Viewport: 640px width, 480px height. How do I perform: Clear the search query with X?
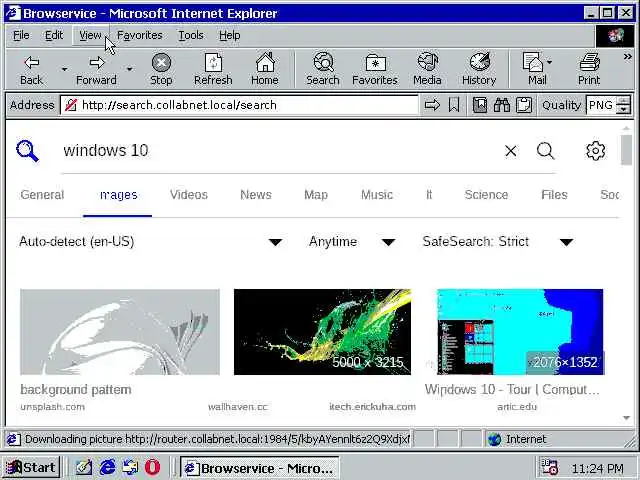pos(511,151)
